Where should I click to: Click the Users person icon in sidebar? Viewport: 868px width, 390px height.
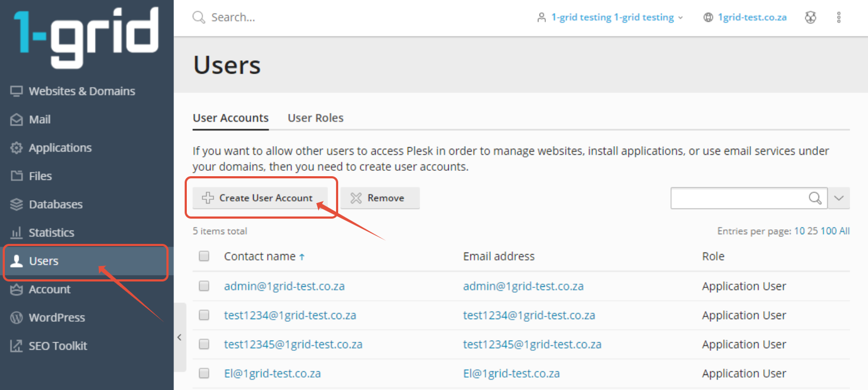coord(17,261)
